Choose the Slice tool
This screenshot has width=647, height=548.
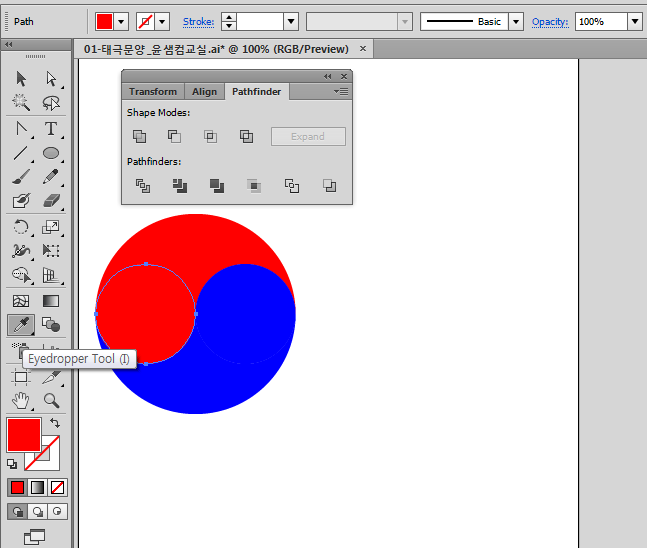tap(52, 377)
